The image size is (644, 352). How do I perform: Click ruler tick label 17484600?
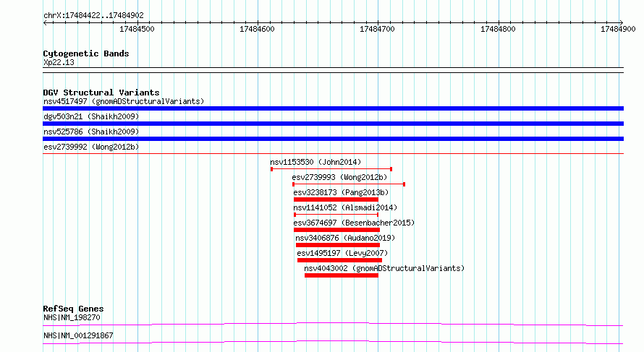[257, 29]
